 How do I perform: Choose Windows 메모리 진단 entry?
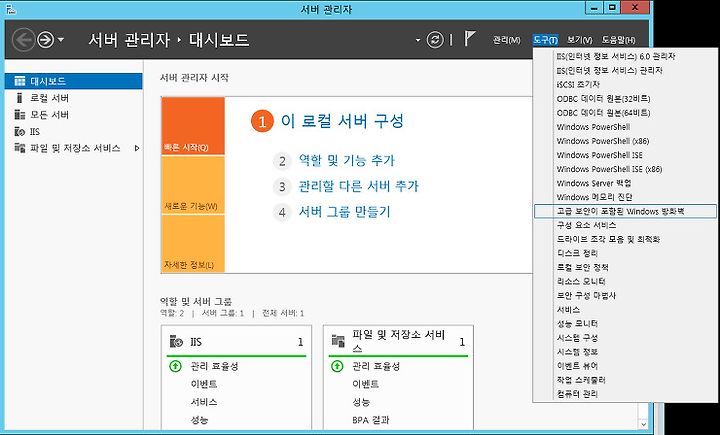tap(625, 197)
